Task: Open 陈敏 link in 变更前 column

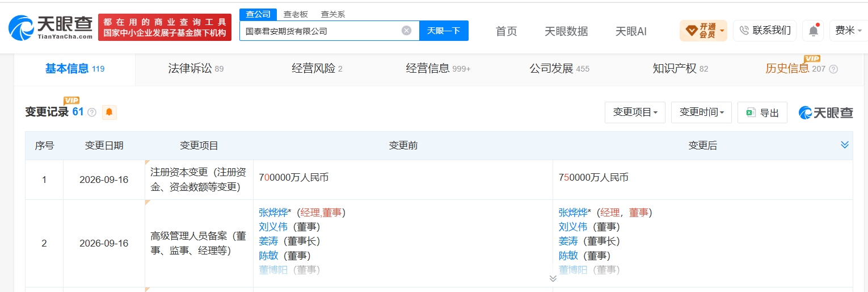Action: 268,256
